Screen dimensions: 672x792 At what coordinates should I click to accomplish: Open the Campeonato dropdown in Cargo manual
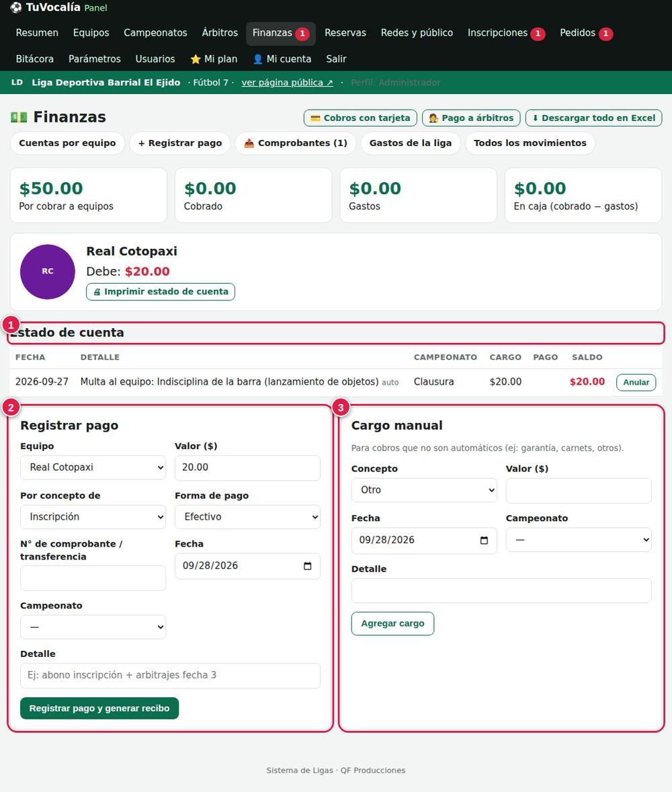pyautogui.click(x=579, y=540)
